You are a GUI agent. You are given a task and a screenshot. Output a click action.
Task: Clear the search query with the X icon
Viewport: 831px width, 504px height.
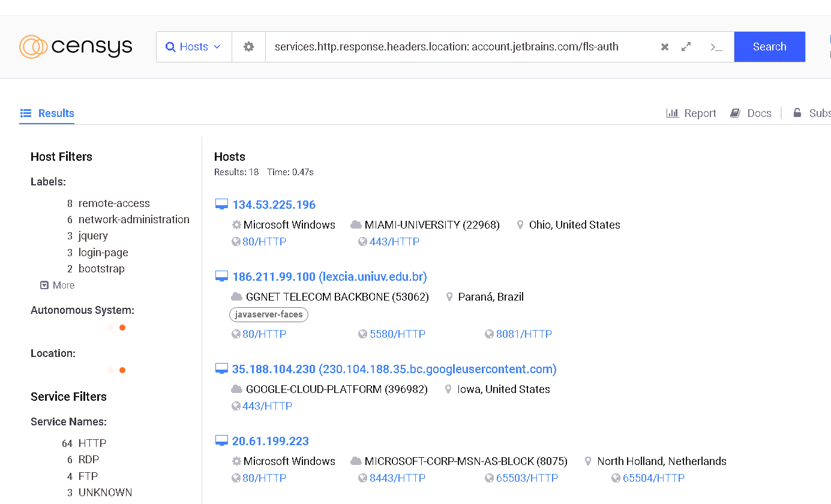point(665,47)
